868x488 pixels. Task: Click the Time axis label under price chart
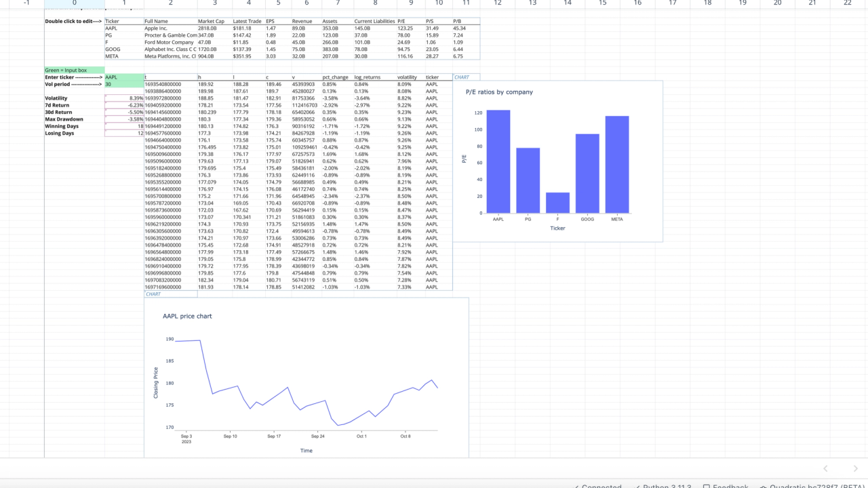point(307,450)
